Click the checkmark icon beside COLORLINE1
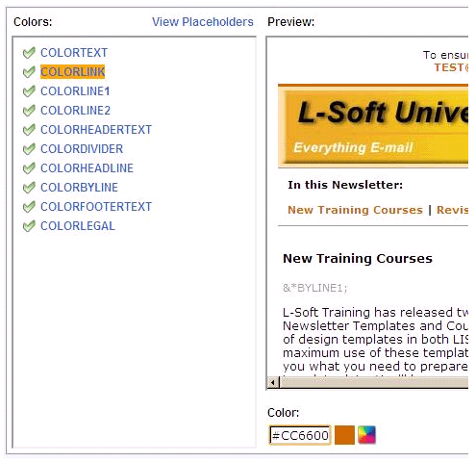The height and width of the screenshot is (462, 476). [29, 91]
